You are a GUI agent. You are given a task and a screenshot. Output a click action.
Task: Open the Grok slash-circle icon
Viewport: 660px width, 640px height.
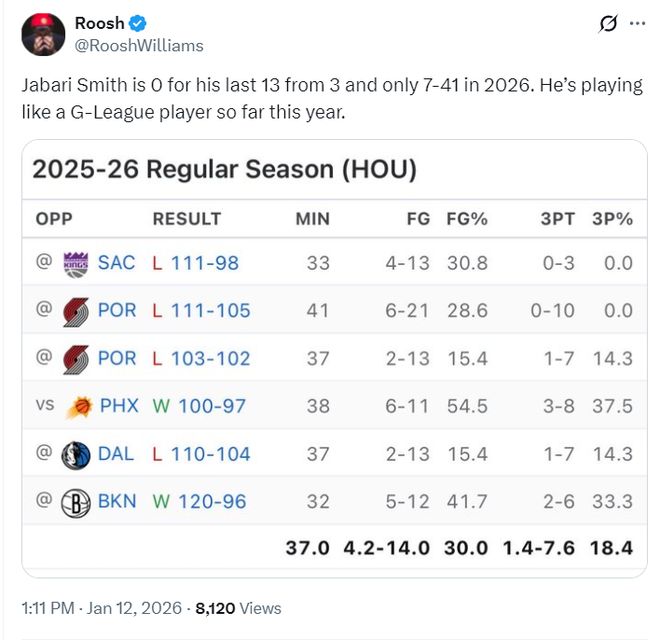point(606,24)
